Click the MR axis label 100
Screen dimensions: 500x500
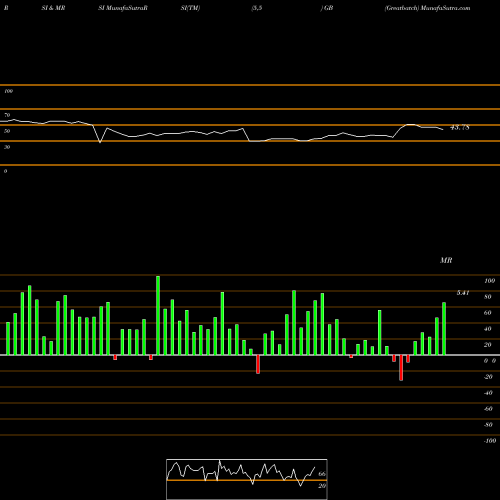coord(489,281)
